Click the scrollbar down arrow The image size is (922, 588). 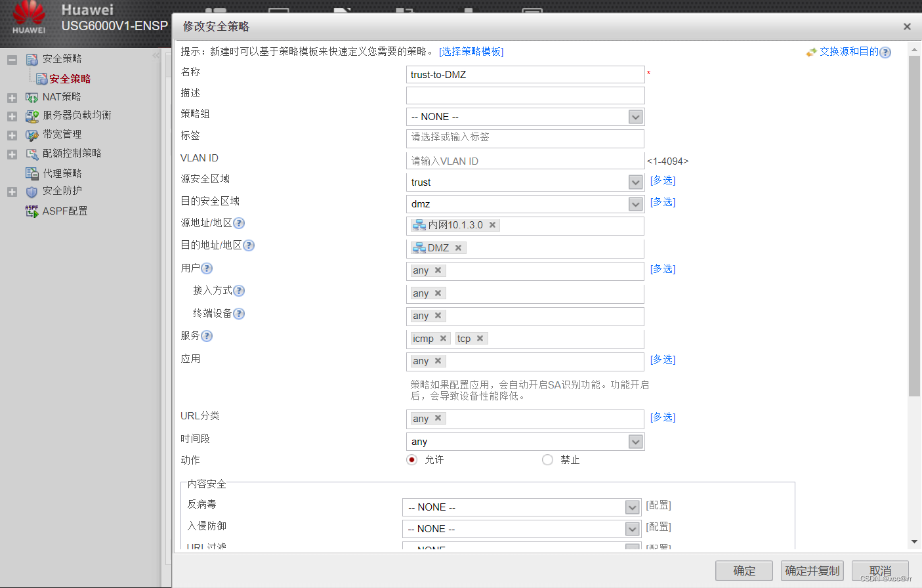914,542
